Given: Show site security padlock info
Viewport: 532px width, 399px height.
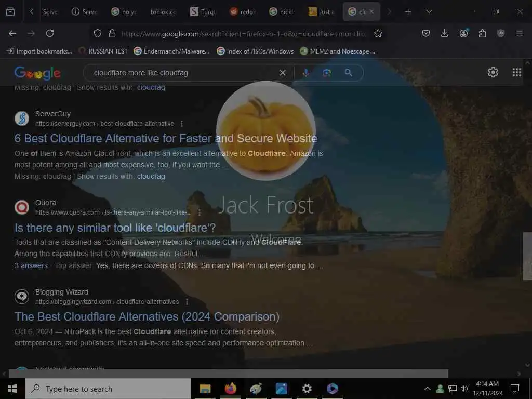Looking at the screenshot, I should [112, 33].
